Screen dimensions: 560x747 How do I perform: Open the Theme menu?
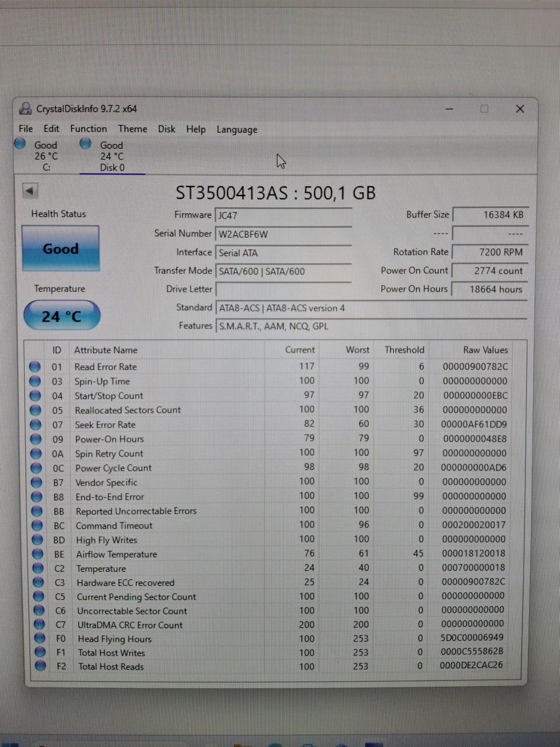click(132, 129)
